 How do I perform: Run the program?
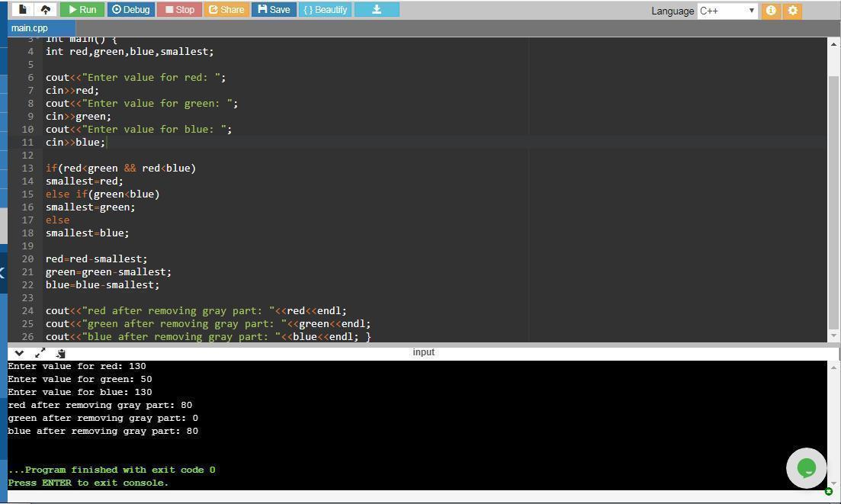pos(82,10)
